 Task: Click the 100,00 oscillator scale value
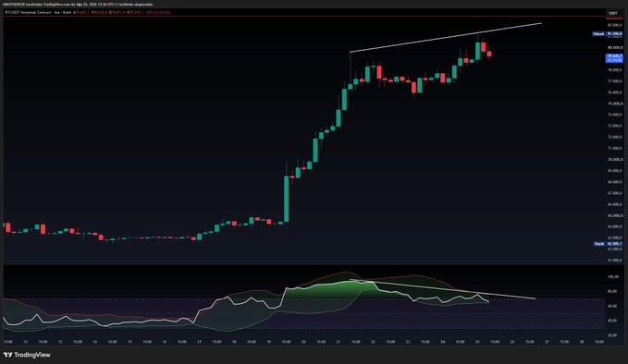point(613,276)
